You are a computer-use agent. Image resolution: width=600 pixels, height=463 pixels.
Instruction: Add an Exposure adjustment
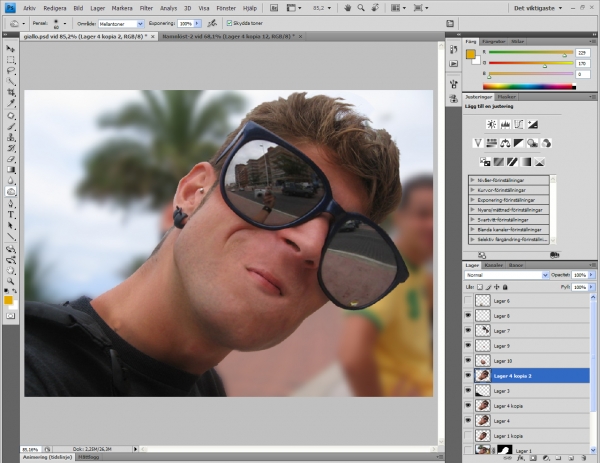(x=533, y=124)
